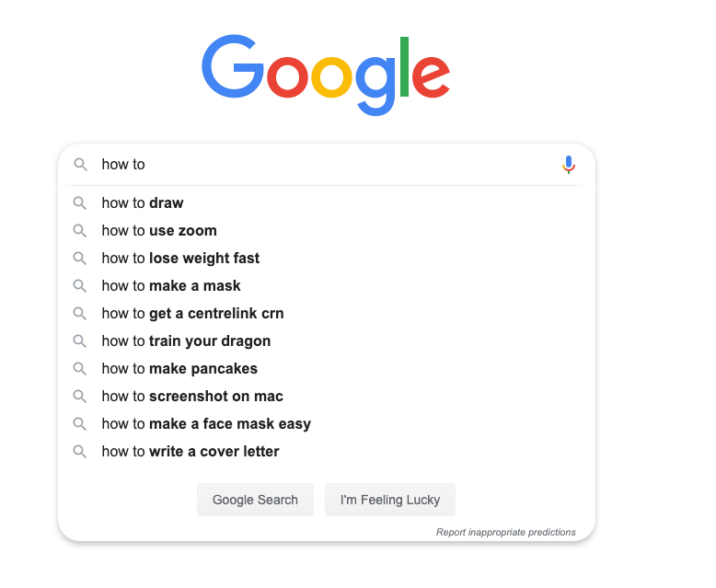
Task: Click the voice search microphone icon
Action: click(569, 165)
